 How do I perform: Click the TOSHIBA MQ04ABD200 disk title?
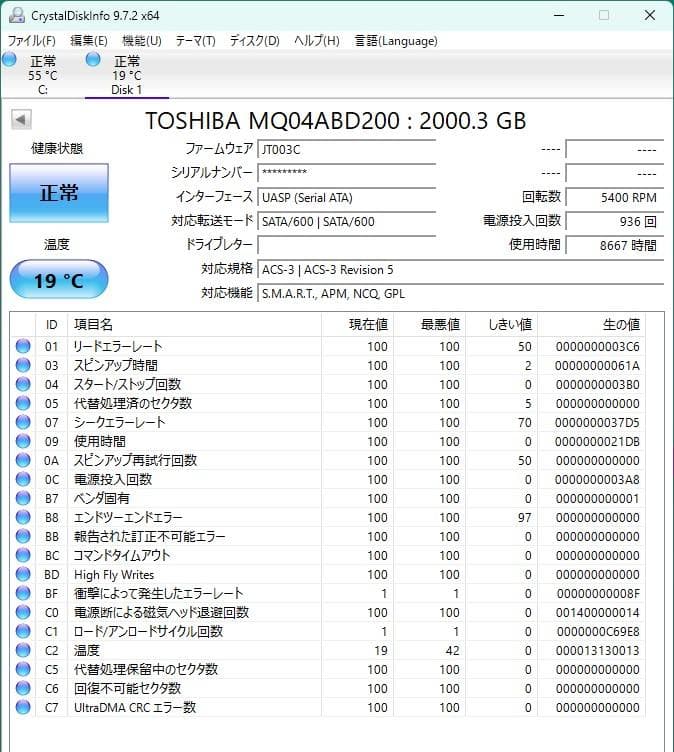pyautogui.click(x=336, y=120)
